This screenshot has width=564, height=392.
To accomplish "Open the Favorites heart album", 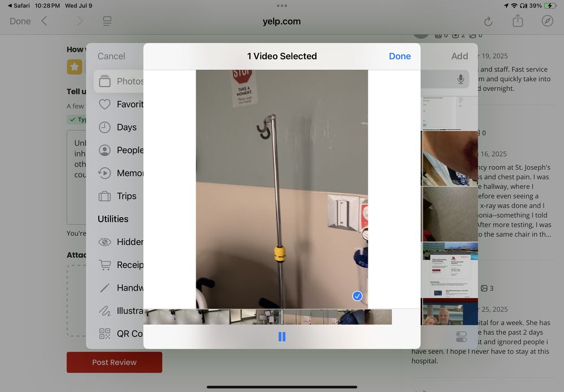I will point(105,104).
